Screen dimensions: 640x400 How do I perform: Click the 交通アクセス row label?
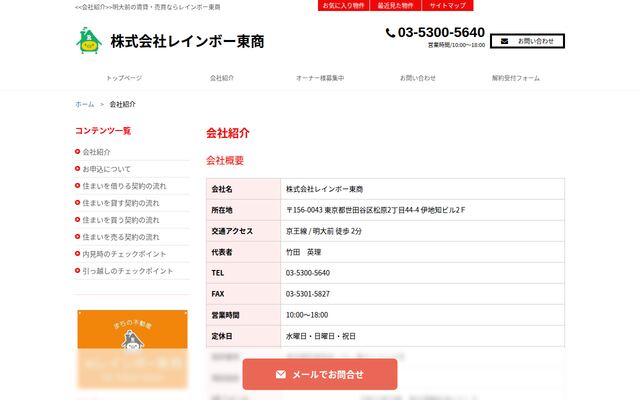pos(232,231)
